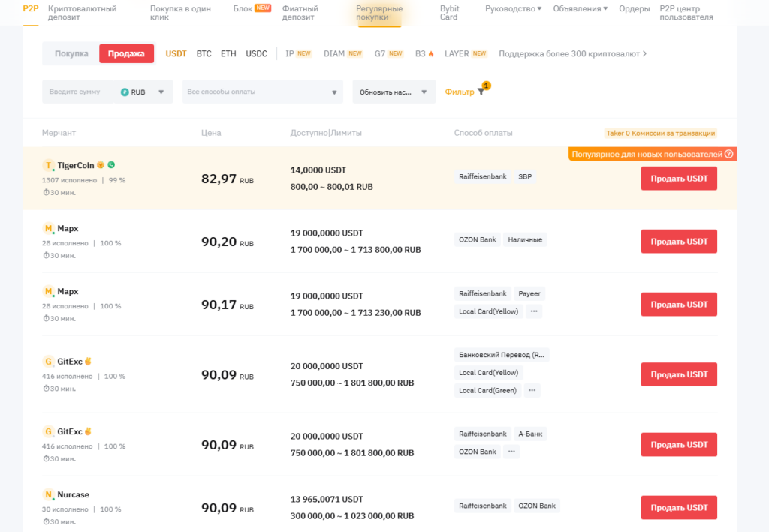The image size is (769, 532).
Task: Click the Фильтр link text
Action: point(460,92)
